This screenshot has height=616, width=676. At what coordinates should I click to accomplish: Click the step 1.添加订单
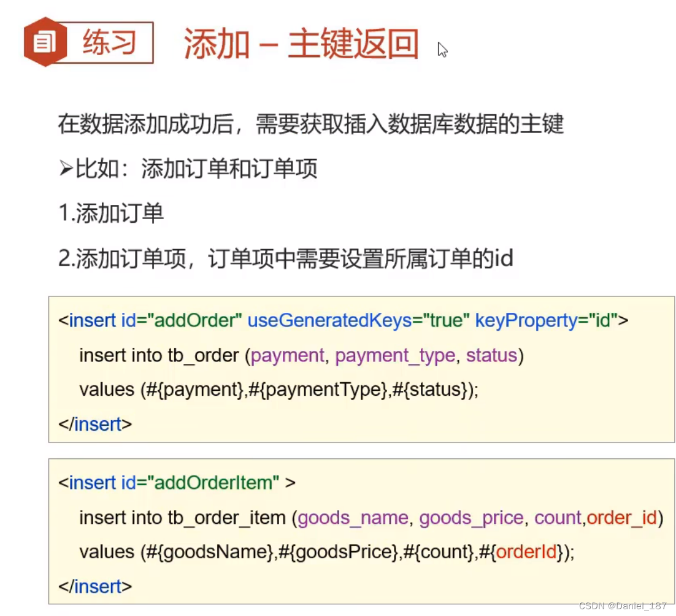pyautogui.click(x=111, y=213)
